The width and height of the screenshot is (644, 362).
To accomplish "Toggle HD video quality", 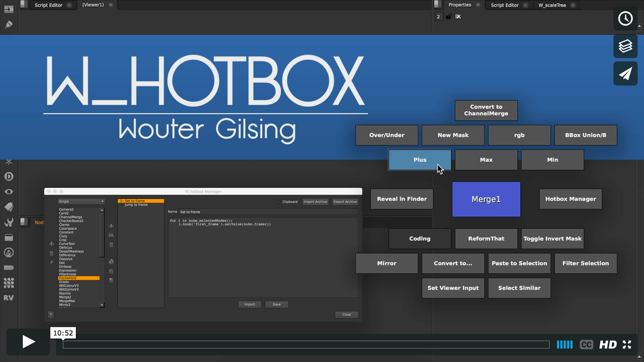I will point(608,345).
